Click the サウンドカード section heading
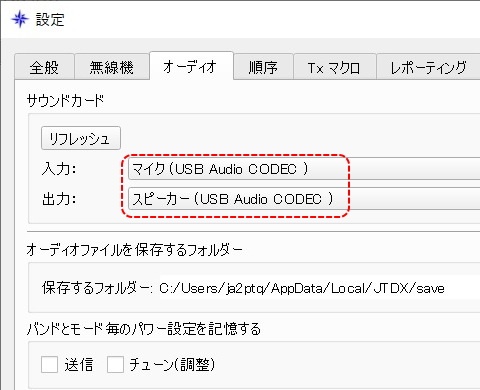This screenshot has width=480, height=390. pos(65,100)
